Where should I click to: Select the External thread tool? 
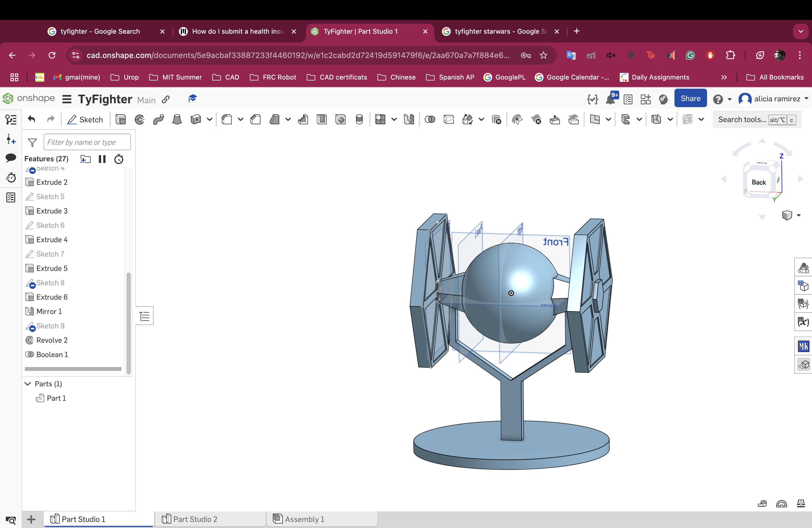coord(359,119)
